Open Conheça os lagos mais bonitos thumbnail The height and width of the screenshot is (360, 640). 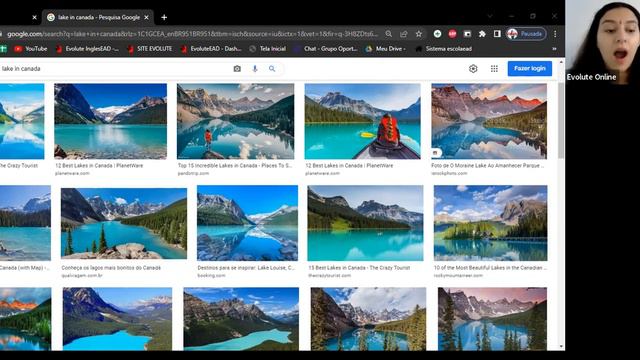tap(124, 223)
